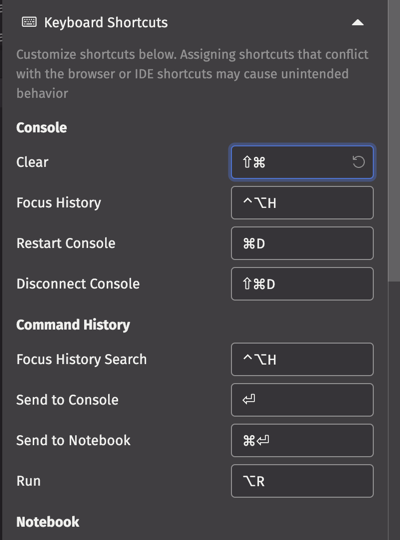Click the Disconnect Console label
This screenshot has width=400, height=540.
78,284
